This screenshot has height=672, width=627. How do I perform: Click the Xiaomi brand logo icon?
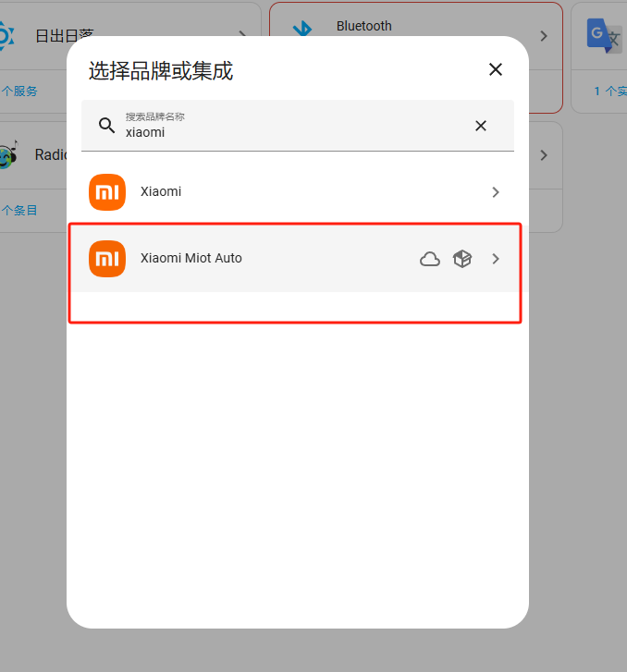(x=107, y=192)
